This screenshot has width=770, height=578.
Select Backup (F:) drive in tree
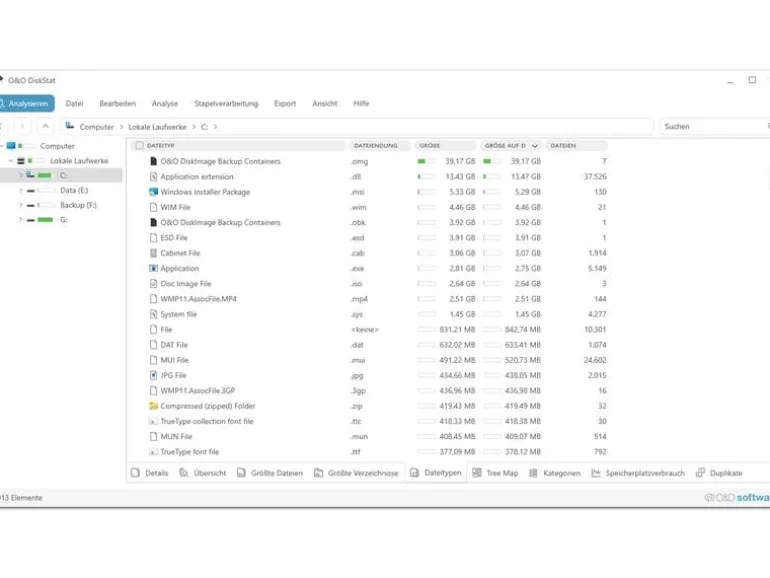pyautogui.click(x=78, y=205)
